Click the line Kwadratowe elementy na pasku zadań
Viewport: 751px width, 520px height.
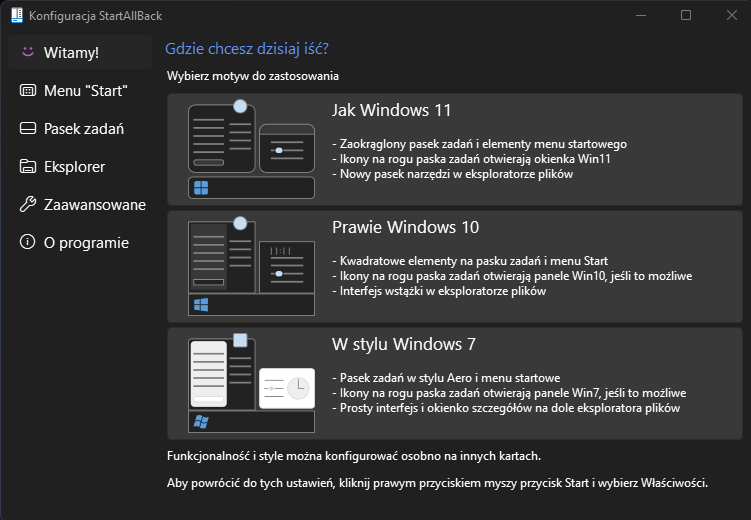tap(470, 261)
